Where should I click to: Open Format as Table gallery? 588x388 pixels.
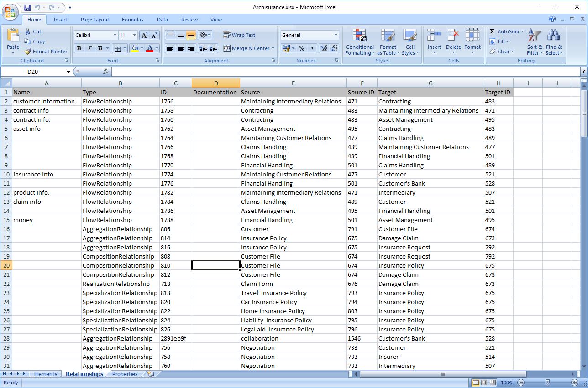point(388,42)
